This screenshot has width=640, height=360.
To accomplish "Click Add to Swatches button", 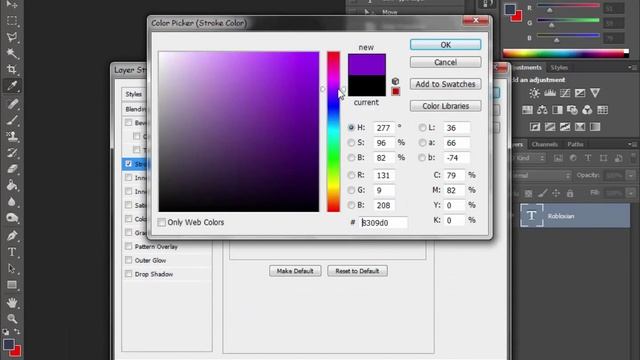I will click(x=445, y=84).
